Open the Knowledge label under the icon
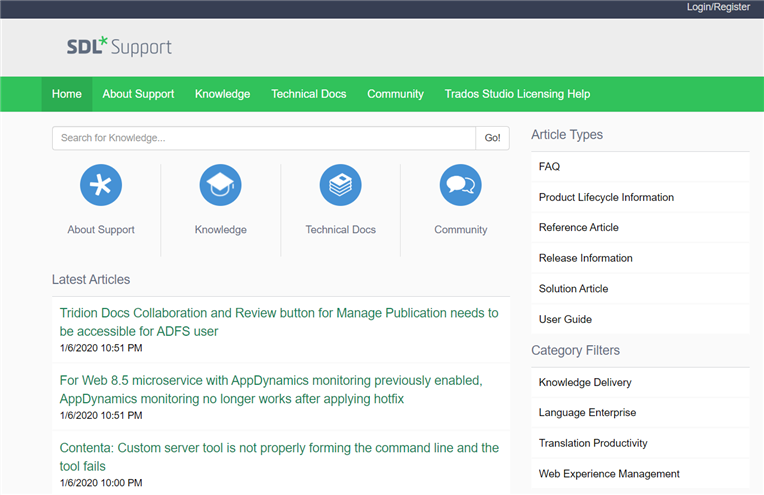Image resolution: width=764 pixels, height=495 pixels. coord(221,229)
